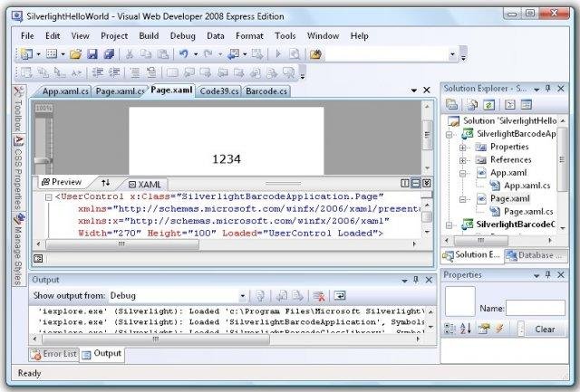Show events with the lightning bolt icon
580x392 pixels.
pyautogui.click(x=499, y=328)
